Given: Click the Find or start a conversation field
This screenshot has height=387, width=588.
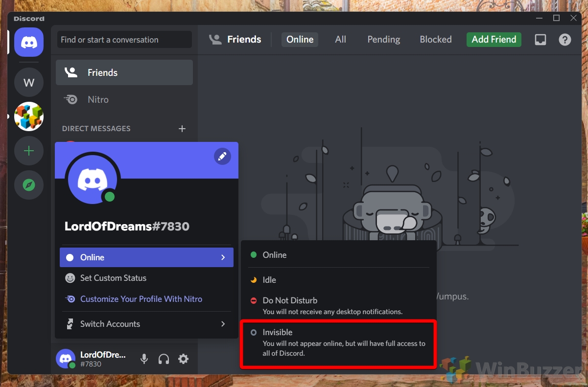Looking at the screenshot, I should pos(124,40).
